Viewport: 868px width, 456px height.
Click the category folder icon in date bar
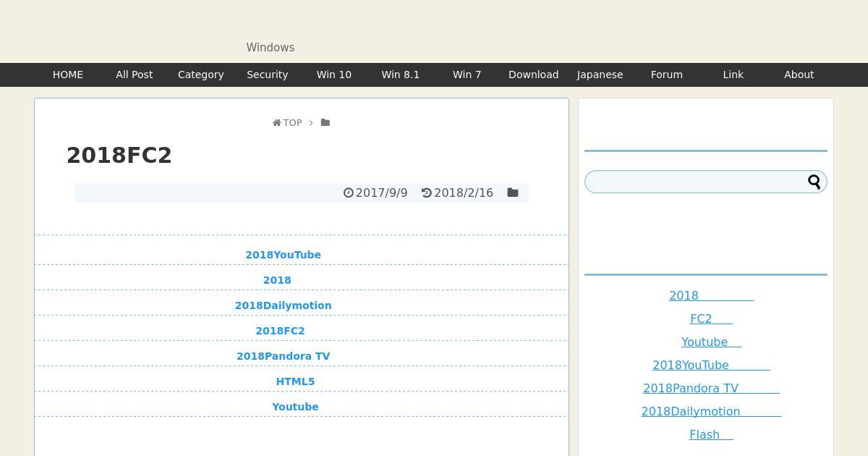point(513,193)
